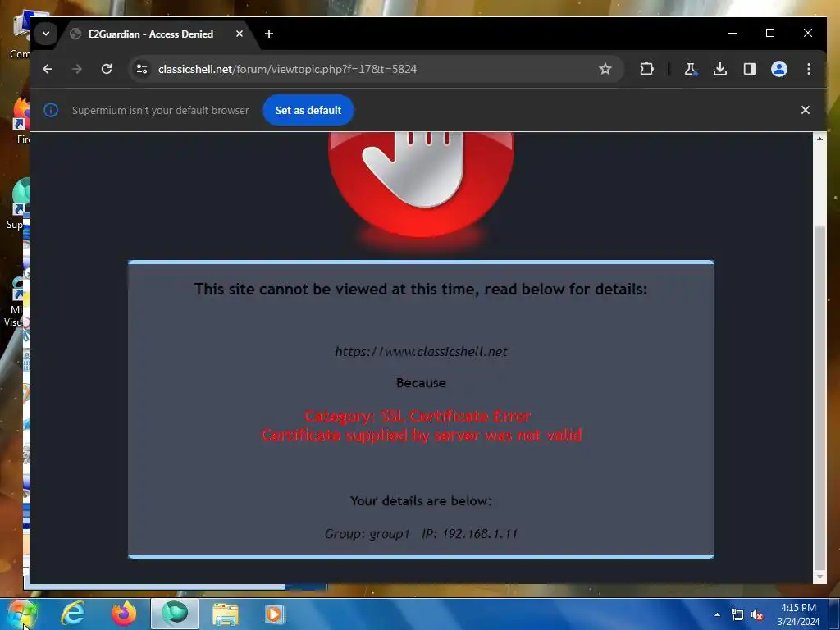Open the muted volume tray icon
Image resolution: width=840 pixels, height=630 pixels.
(x=757, y=614)
